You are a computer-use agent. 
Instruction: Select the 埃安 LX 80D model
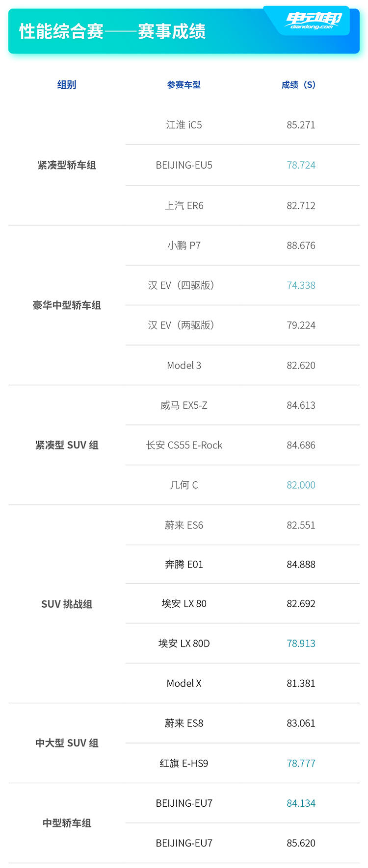(x=184, y=644)
